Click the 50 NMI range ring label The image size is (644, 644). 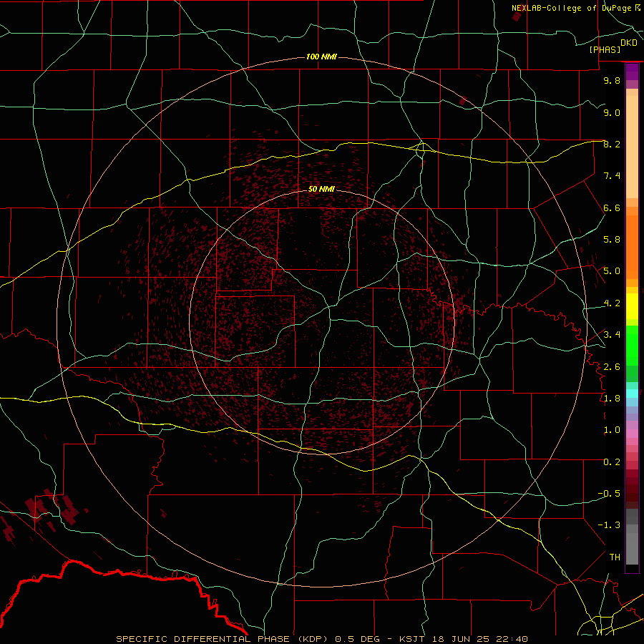click(x=321, y=189)
